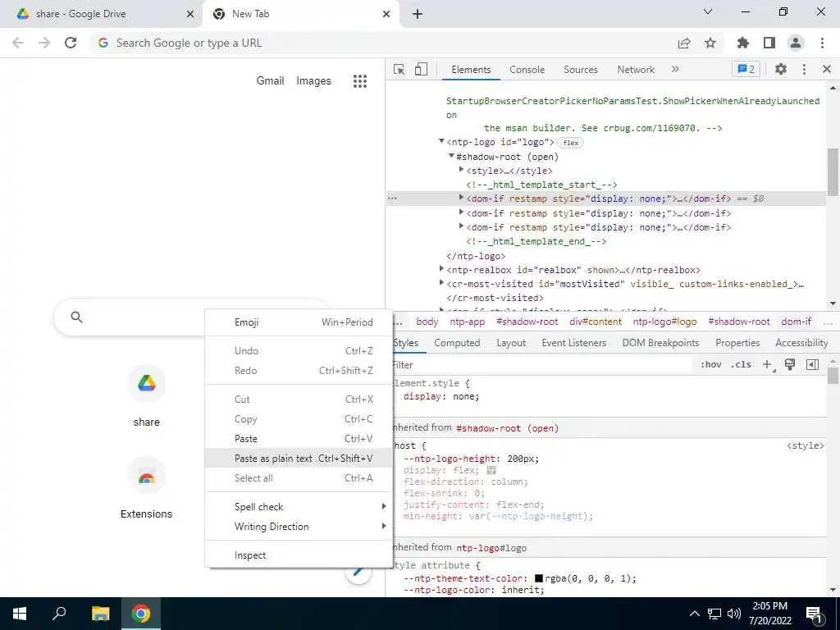Open the Extensions shortcut tile
840x630 pixels.
pyautogui.click(x=146, y=488)
